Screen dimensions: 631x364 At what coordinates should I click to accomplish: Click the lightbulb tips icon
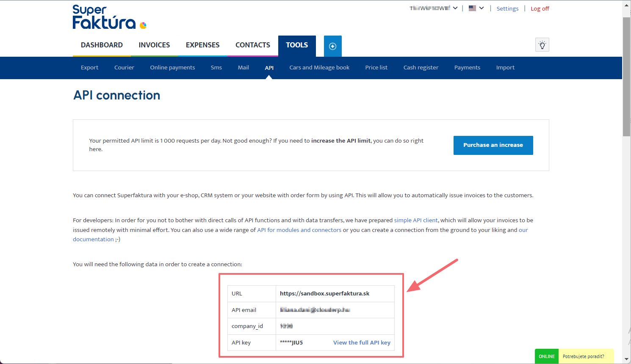(542, 45)
